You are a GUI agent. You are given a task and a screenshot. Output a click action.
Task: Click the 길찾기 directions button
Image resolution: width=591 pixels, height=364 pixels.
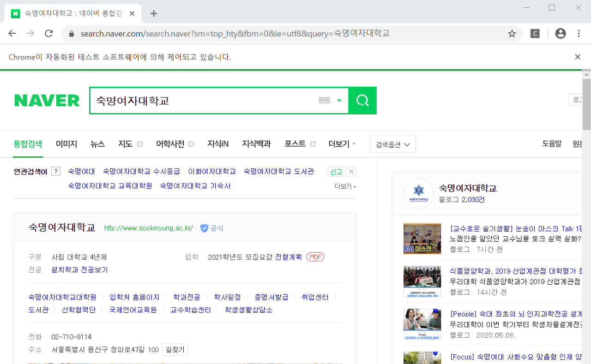[x=175, y=350]
